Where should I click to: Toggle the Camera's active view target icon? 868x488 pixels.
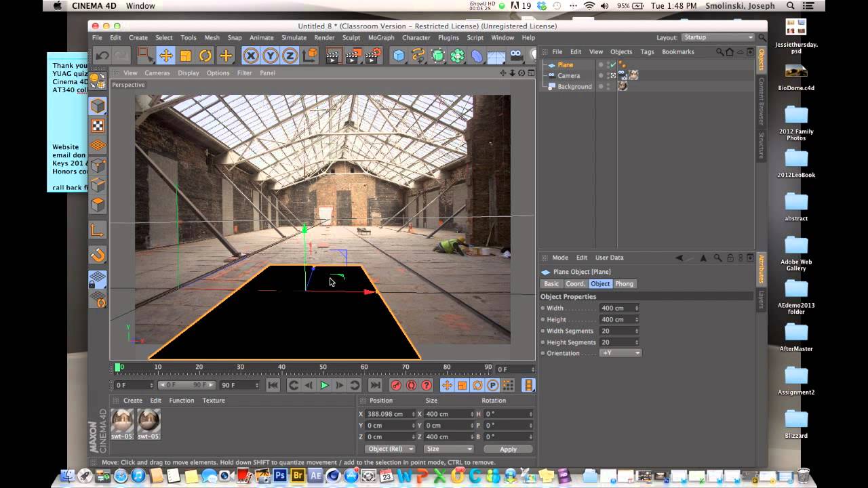[613, 76]
